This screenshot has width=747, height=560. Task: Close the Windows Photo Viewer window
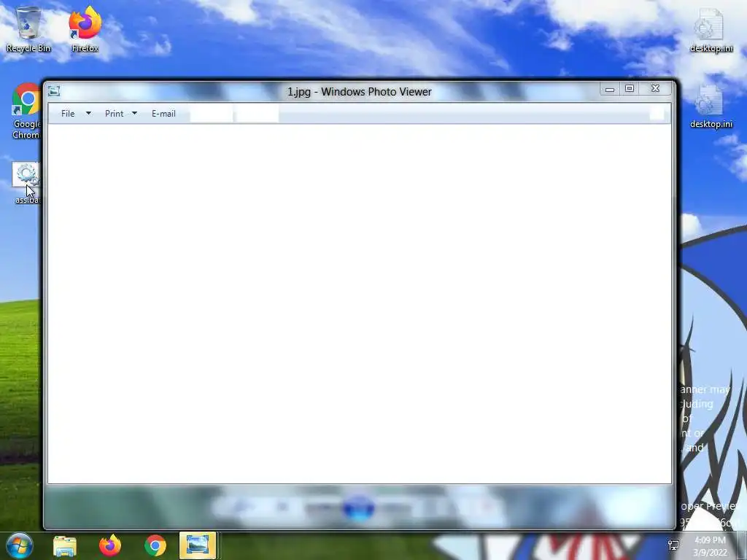[x=656, y=89]
